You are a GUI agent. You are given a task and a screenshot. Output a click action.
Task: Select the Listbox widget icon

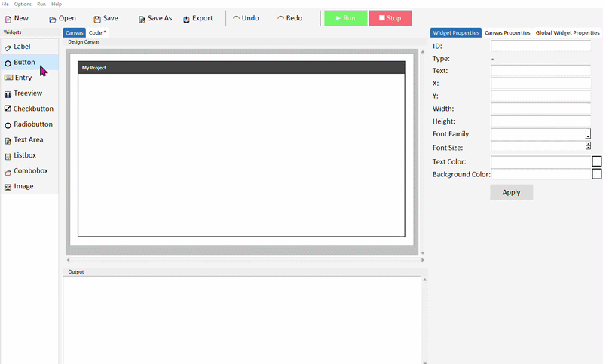click(8, 157)
